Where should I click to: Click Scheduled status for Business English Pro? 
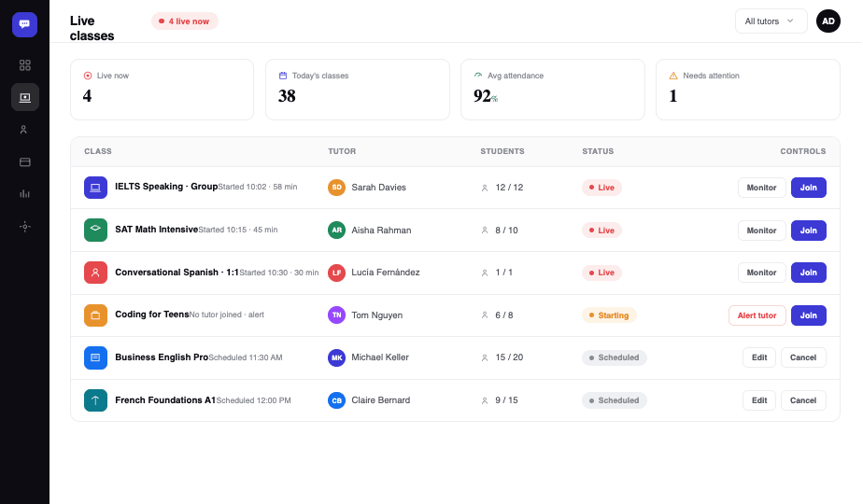click(615, 357)
